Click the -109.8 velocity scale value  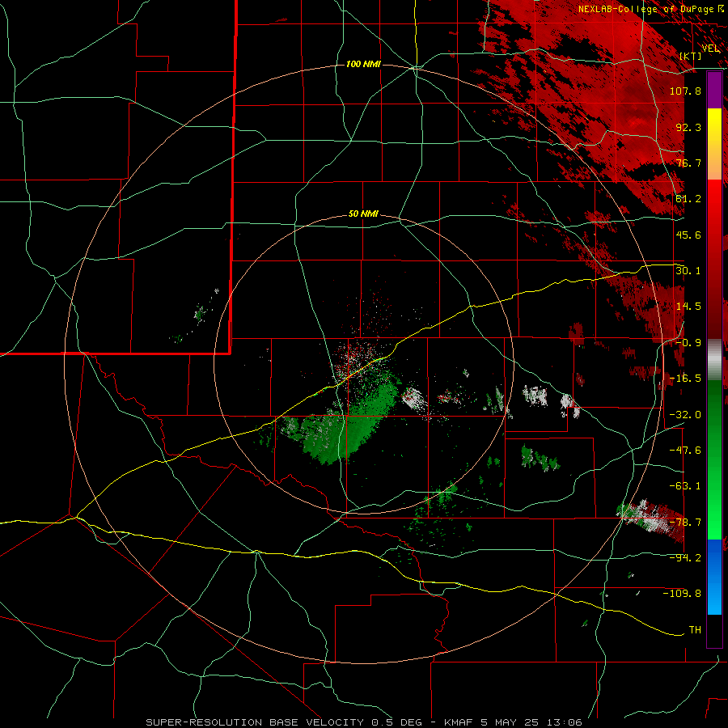click(682, 594)
